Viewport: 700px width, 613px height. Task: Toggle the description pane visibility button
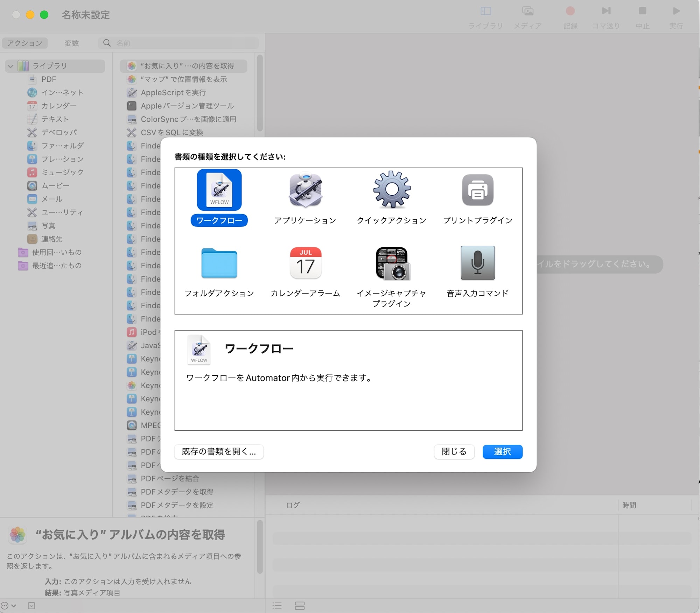coord(31,606)
